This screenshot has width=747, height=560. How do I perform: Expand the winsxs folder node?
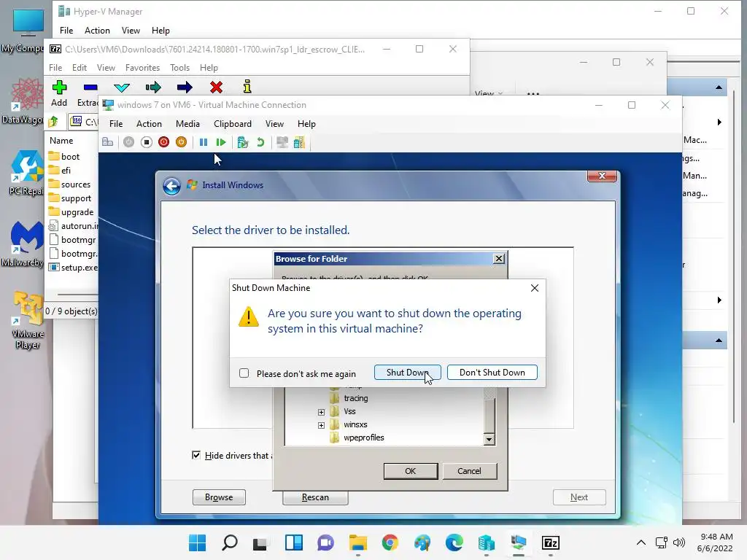[321, 425]
